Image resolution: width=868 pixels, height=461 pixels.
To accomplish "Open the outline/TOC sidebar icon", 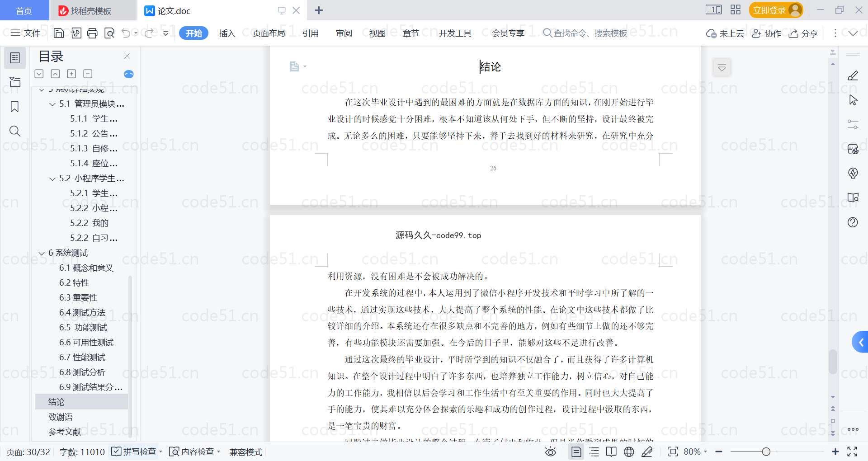I will [15, 58].
